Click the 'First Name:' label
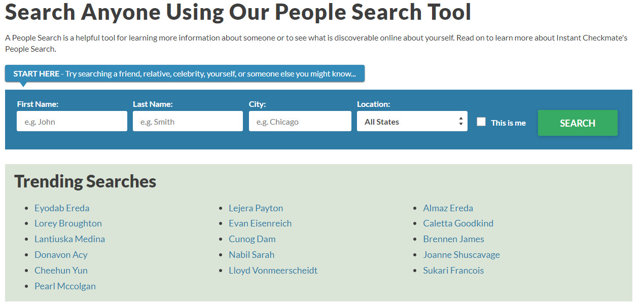This screenshot has width=644, height=306. (38, 104)
